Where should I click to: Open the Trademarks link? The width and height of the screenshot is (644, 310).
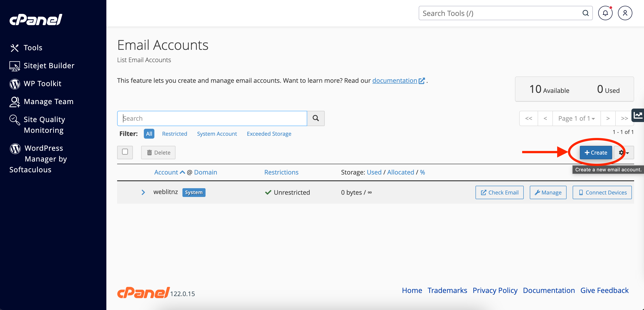pos(447,290)
